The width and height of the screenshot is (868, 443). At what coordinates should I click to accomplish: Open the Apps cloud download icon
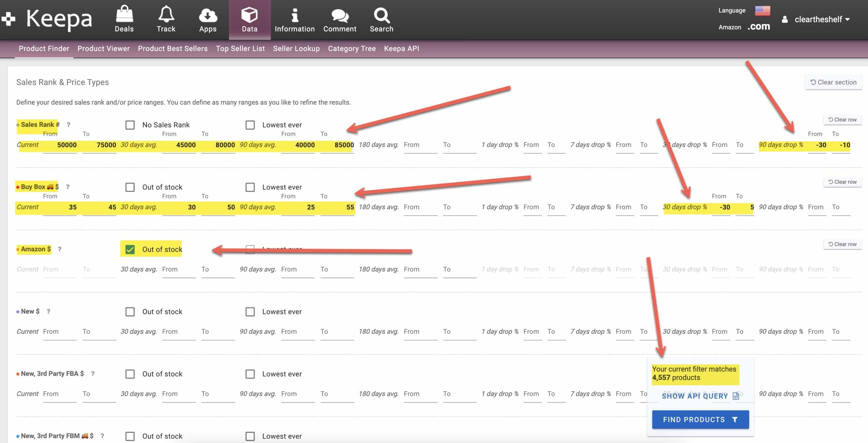click(x=208, y=15)
